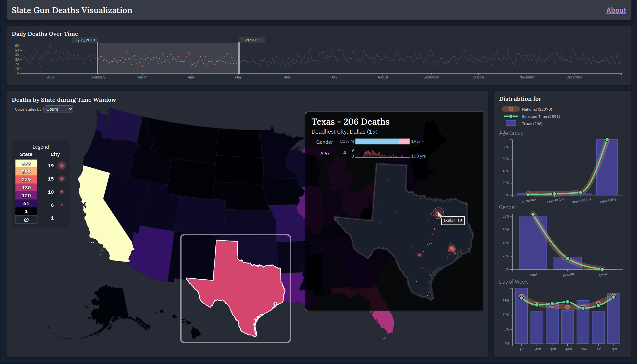Image resolution: width=637 pixels, height=364 pixels.
Task: Click the Adult (18+) age group bar
Action: click(607, 167)
